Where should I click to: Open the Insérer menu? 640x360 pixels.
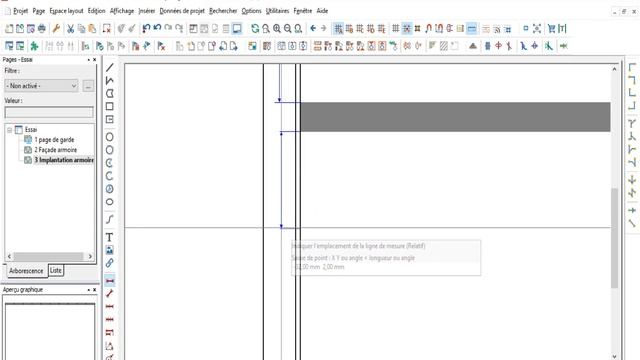pos(147,11)
